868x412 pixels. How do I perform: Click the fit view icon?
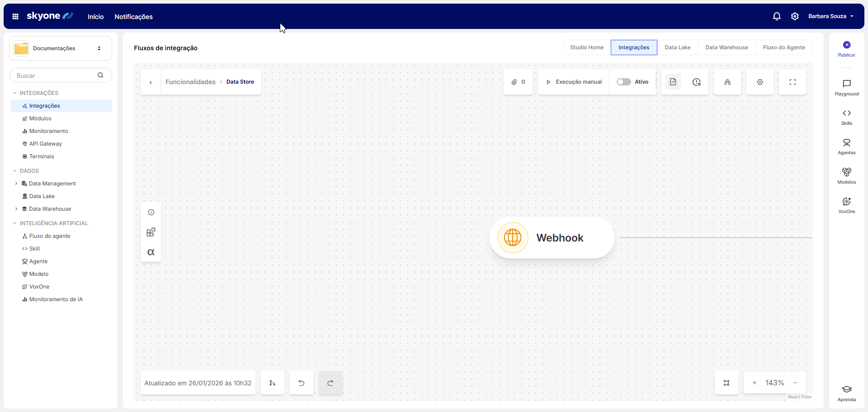click(726, 383)
